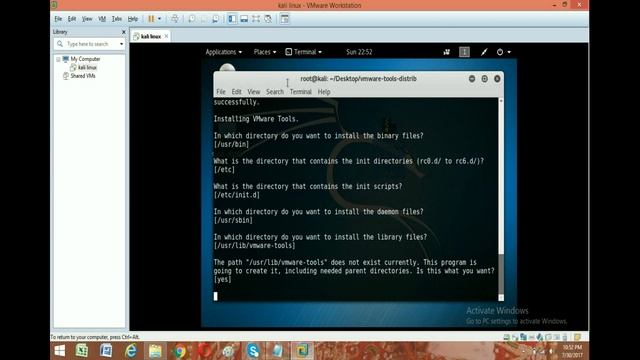Viewport: 640px width, 360px height.
Task: Open the Terminal app menu in top bar
Action: click(303, 52)
